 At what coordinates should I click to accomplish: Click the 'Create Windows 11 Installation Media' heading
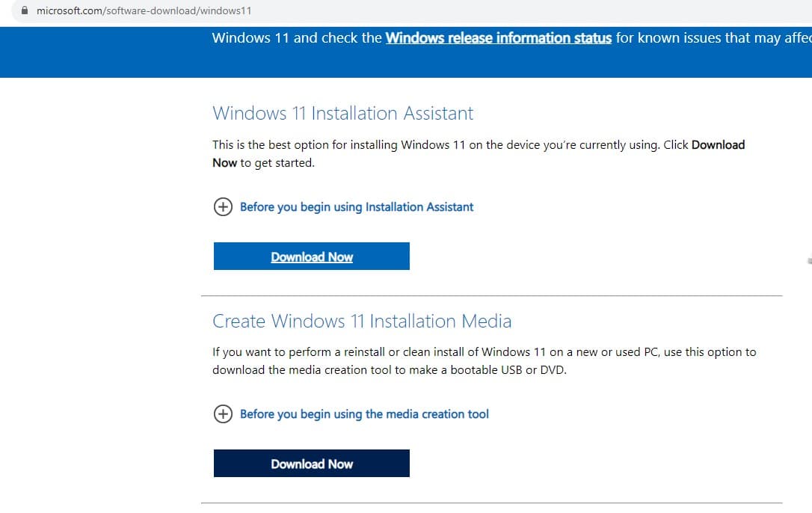[362, 322]
